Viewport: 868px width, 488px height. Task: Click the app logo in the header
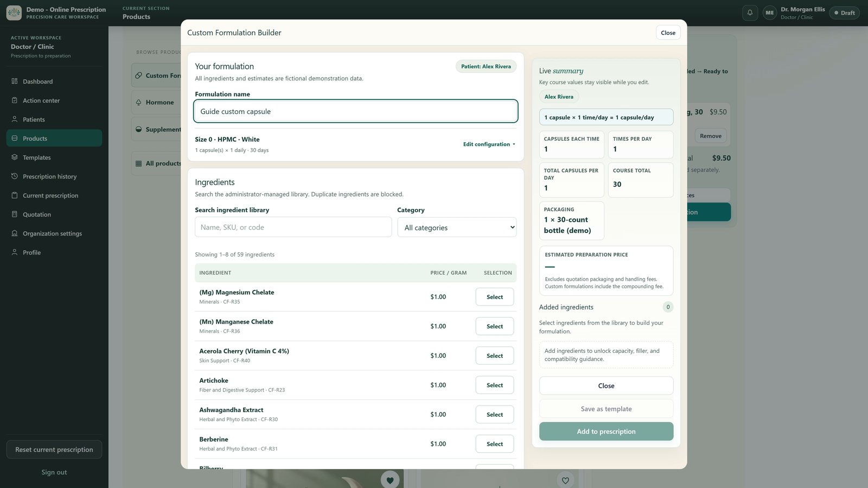tap(14, 12)
